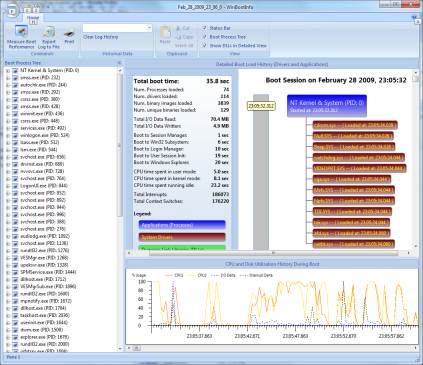Toggle the Boot Process Tree checkbox

coord(205,37)
